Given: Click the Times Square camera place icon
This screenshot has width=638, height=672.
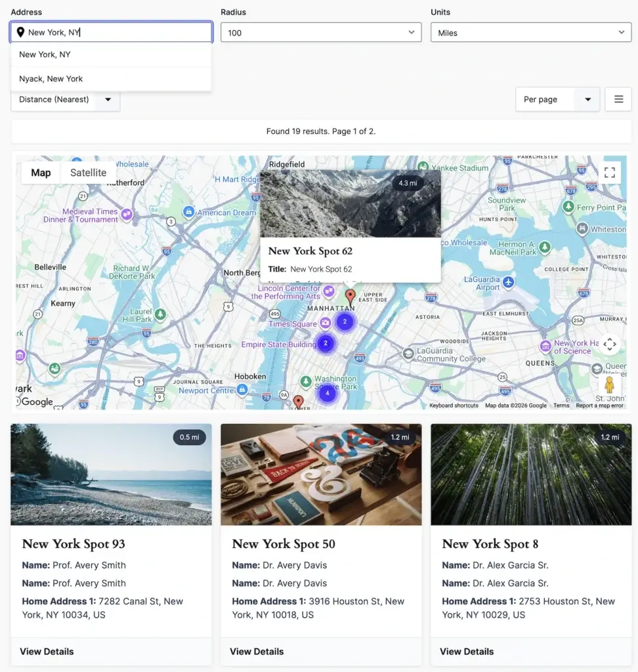Looking at the screenshot, I should [x=326, y=323].
